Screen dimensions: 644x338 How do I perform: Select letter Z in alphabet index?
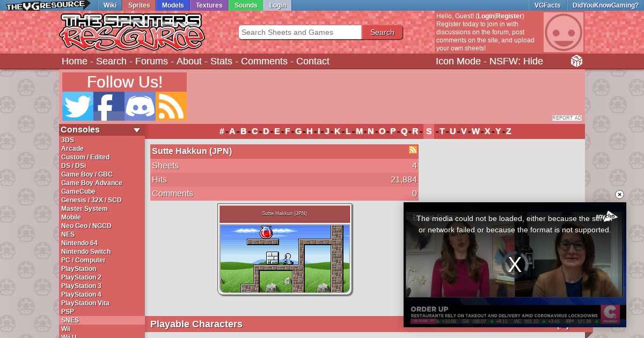click(509, 131)
